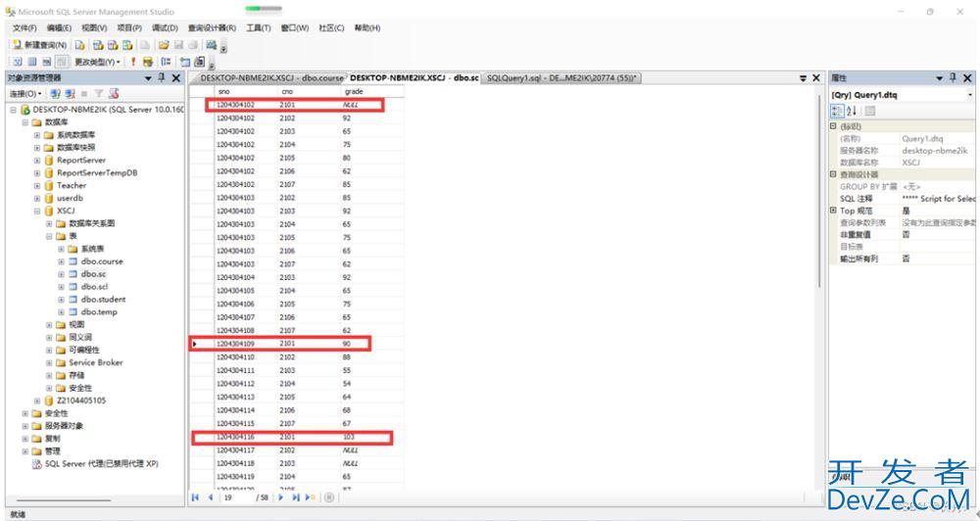Click the Verify SQL Syntax icon after exclamation
This screenshot has height=521, width=980.
coord(148,62)
